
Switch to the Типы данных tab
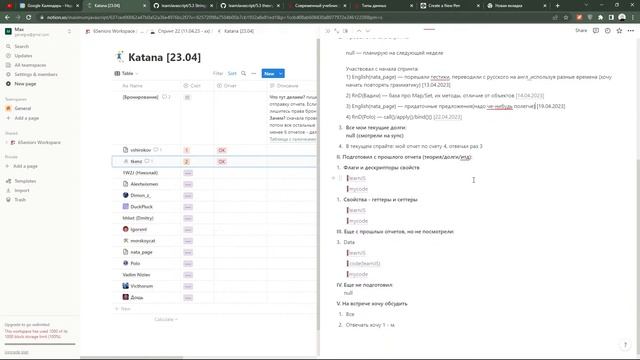(x=382, y=6)
